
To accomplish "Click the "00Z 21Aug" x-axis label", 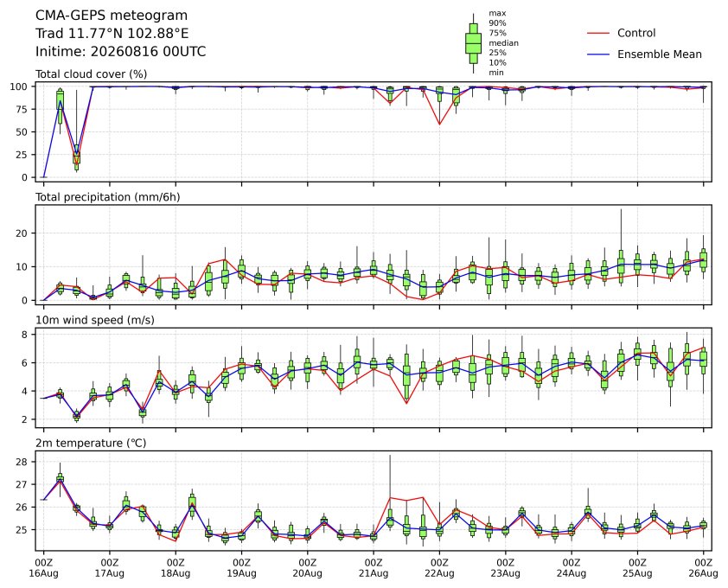I will pos(374,568).
